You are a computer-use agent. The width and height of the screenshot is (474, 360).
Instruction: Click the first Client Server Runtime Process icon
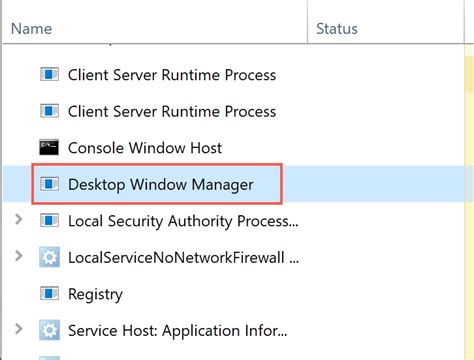pyautogui.click(x=49, y=74)
